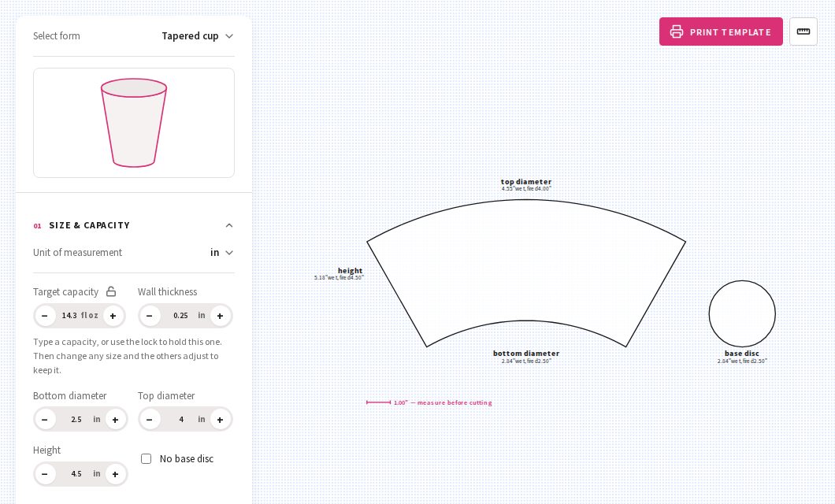Decrease Target capacity with minus button
Viewport: 835px width, 504px height.
point(45,316)
